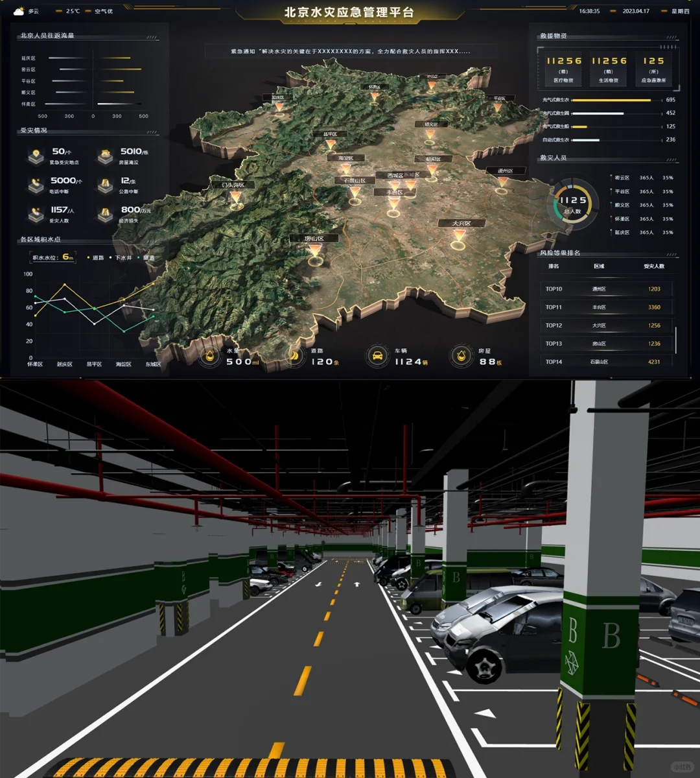Click the 顺义区 rescue personnel row
Image resolution: width=700 pixels, height=778 pixels.
642,205
